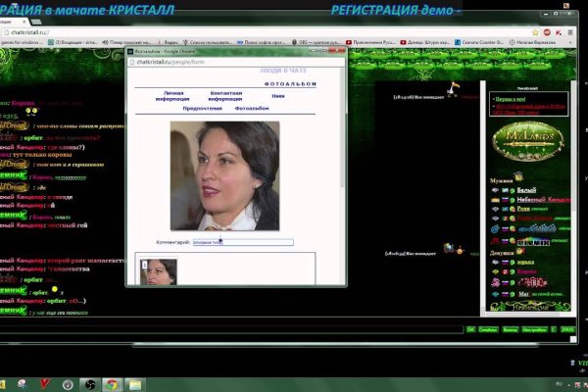Click the Chrome icon in taskbar
This screenshot has height=392, width=588.
[112, 384]
